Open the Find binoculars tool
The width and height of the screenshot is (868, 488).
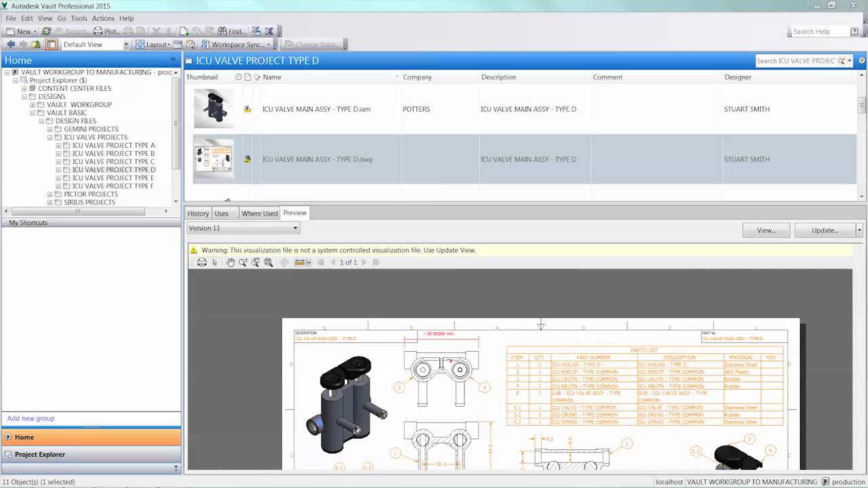point(231,31)
